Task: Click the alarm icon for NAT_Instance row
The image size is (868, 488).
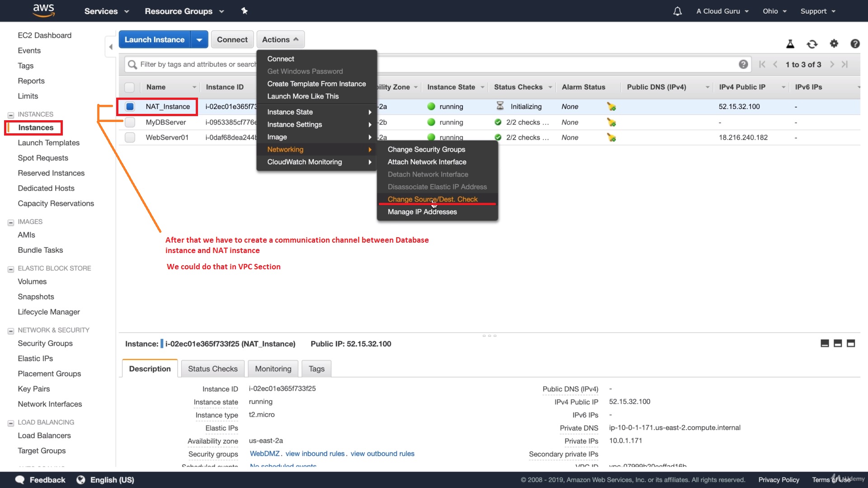Action: (x=611, y=107)
